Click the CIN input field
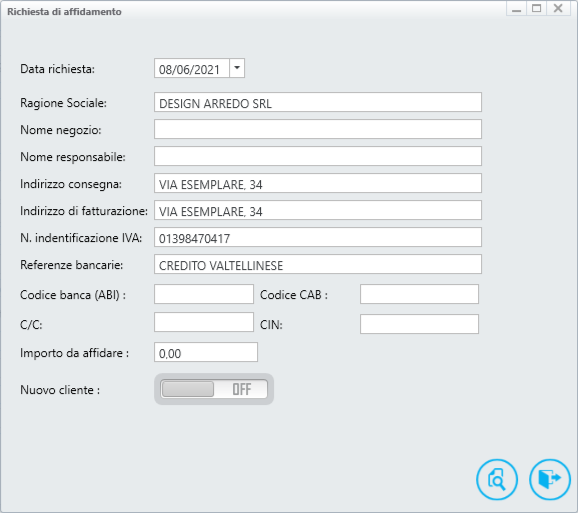This screenshot has height=513, width=578. click(x=419, y=324)
